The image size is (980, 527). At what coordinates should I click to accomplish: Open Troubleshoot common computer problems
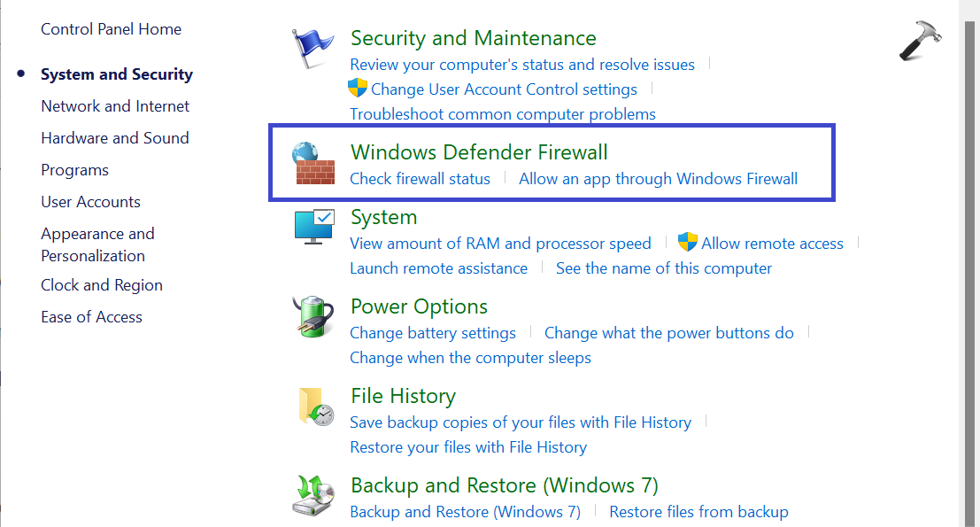503,114
